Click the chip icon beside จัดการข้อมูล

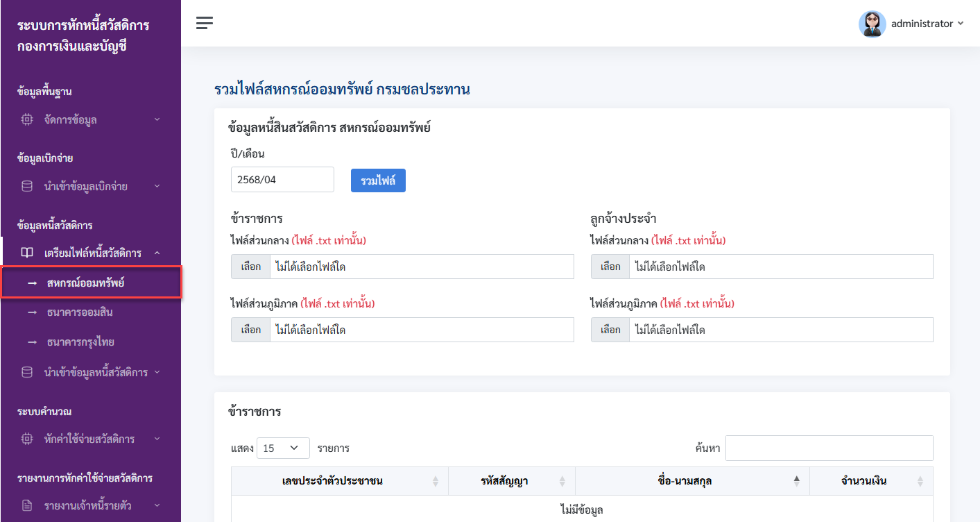27,119
